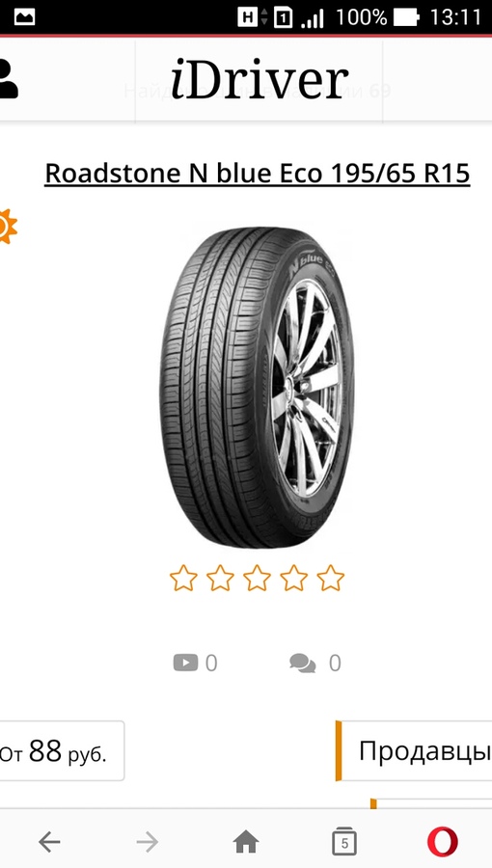Image resolution: width=492 pixels, height=868 pixels.
Task: Go back with the browser back arrow
Action: [x=49, y=843]
